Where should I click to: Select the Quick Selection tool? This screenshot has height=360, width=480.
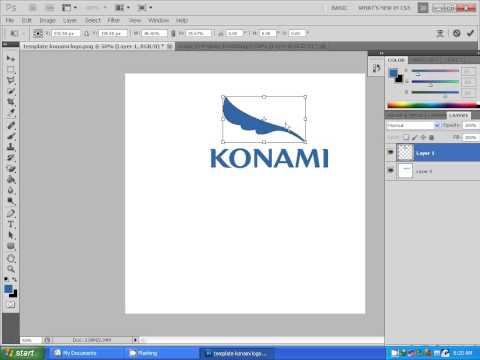click(11, 91)
